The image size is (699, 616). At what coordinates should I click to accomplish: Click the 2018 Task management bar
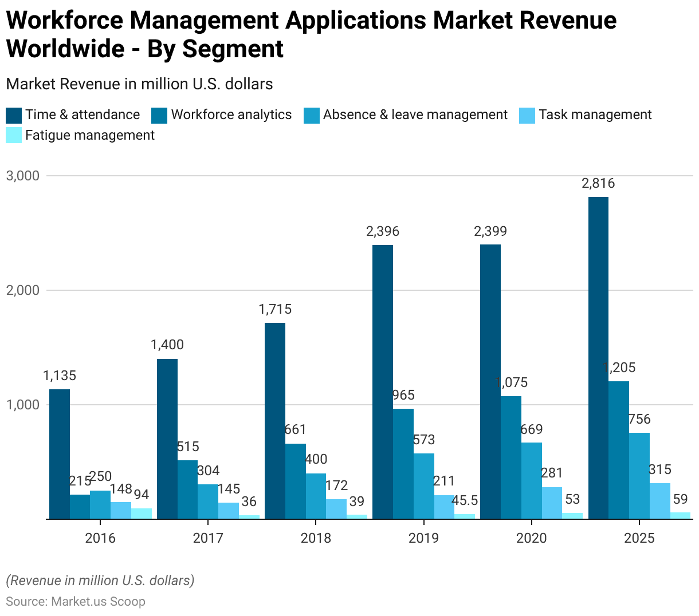tap(336, 509)
